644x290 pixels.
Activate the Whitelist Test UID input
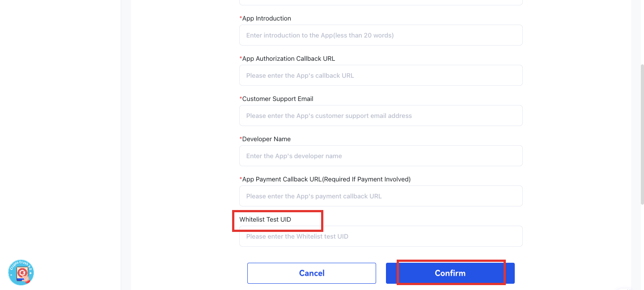click(381, 236)
